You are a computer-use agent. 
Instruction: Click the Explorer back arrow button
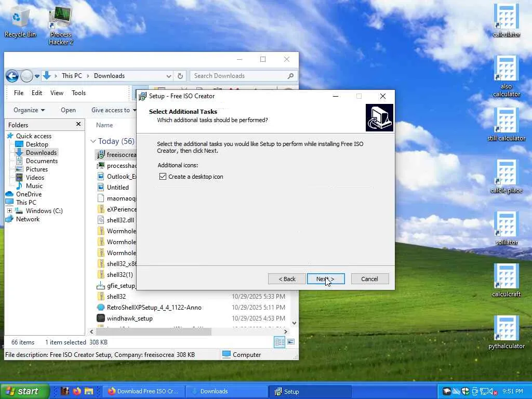[12, 76]
